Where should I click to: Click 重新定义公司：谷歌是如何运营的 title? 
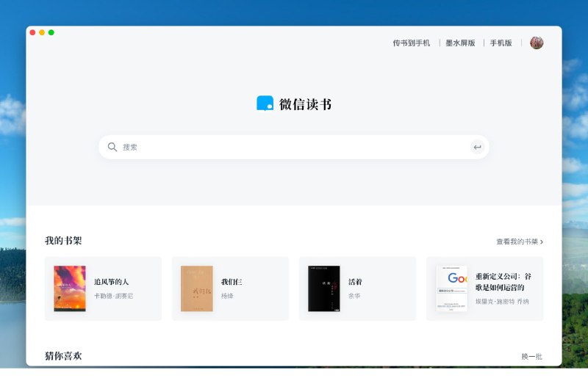pos(503,282)
